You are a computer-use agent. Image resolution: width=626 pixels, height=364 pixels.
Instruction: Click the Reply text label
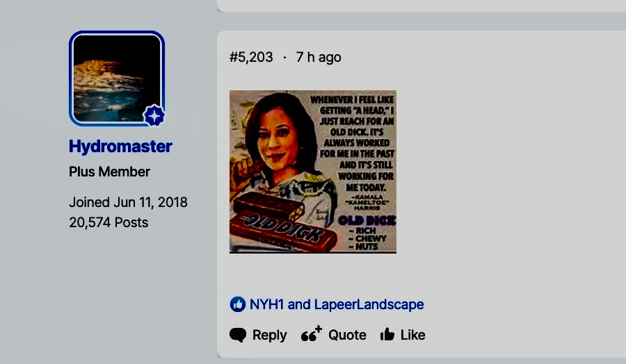click(269, 335)
